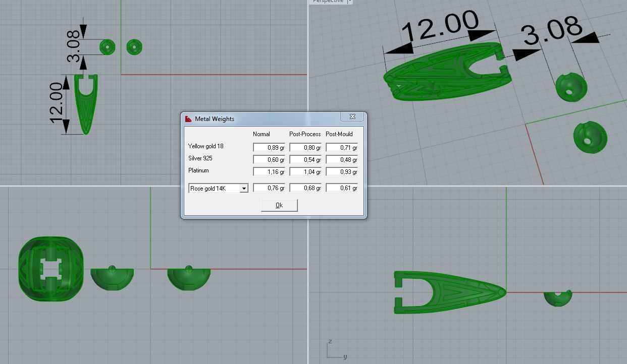The height and width of the screenshot is (364, 627).
Task: Select the Yellow gold Post-Mould 0,71 gr field
Action: coord(342,147)
